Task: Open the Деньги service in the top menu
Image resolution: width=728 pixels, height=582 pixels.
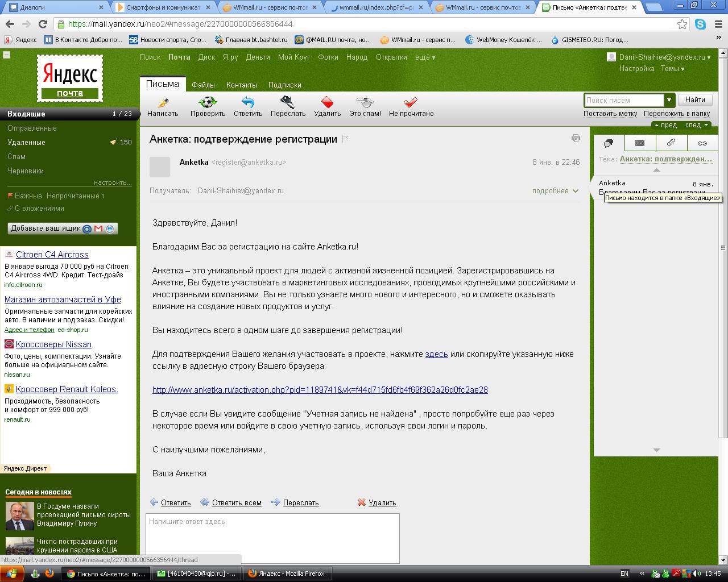Action: click(x=258, y=57)
